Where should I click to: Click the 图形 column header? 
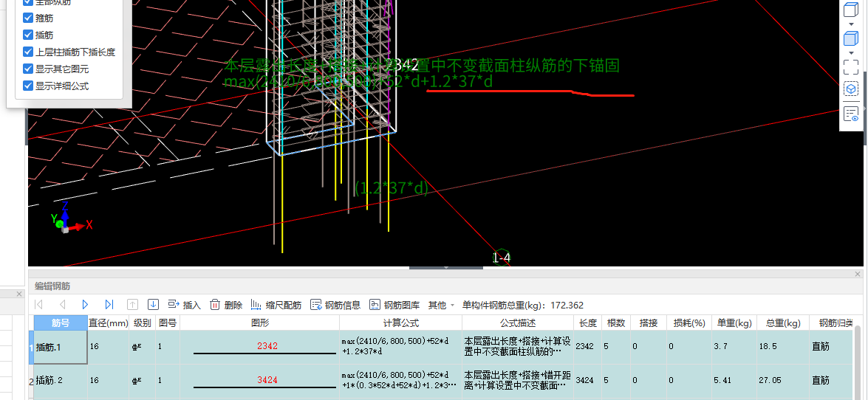click(x=259, y=323)
